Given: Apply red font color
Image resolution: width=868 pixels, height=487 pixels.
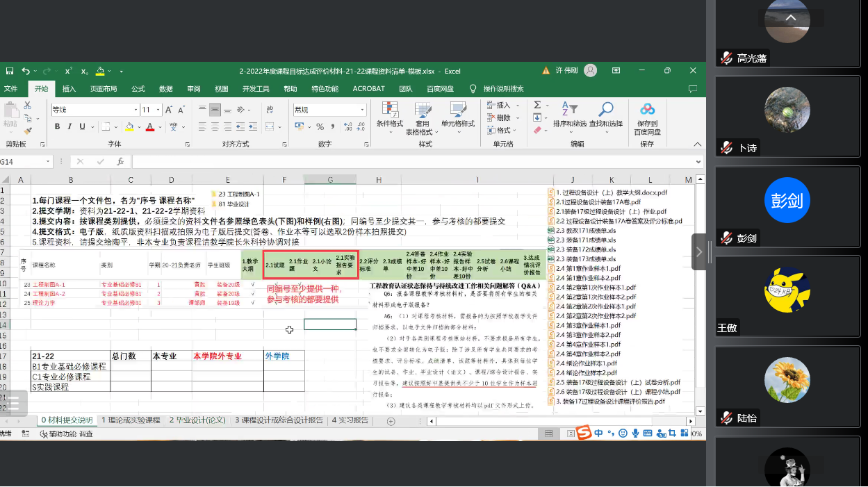Looking at the screenshot, I should 149,126.
